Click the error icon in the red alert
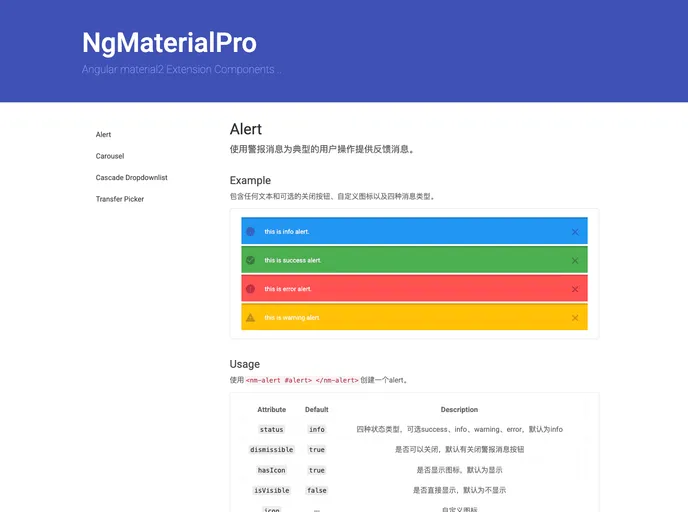 (x=251, y=289)
